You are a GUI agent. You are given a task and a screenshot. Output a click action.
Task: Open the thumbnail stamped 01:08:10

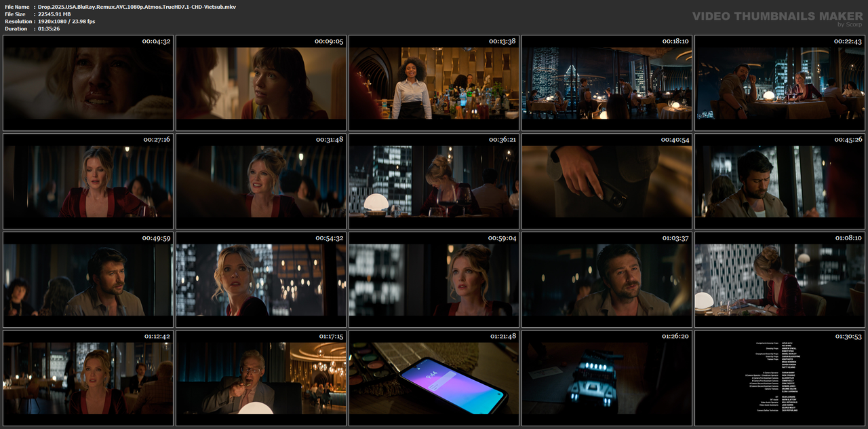780,280
